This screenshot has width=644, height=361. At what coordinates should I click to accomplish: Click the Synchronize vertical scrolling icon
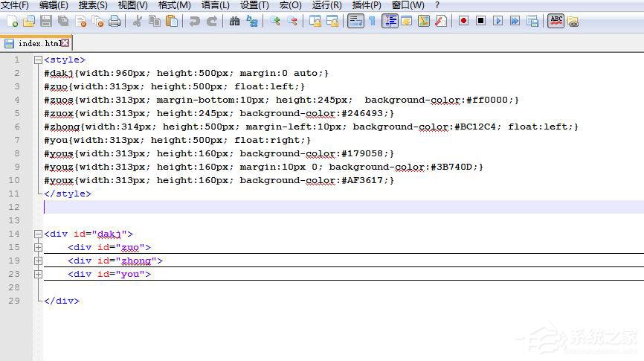click(x=315, y=21)
